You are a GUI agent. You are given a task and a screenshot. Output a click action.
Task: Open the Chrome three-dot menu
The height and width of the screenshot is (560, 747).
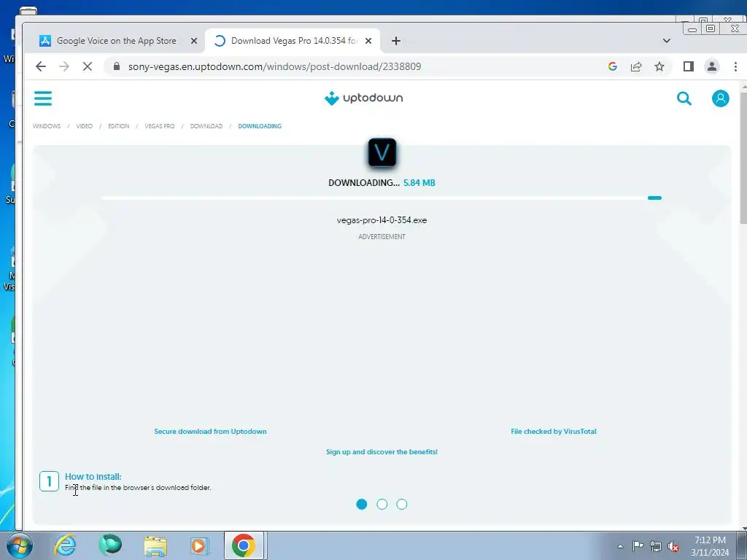click(735, 66)
